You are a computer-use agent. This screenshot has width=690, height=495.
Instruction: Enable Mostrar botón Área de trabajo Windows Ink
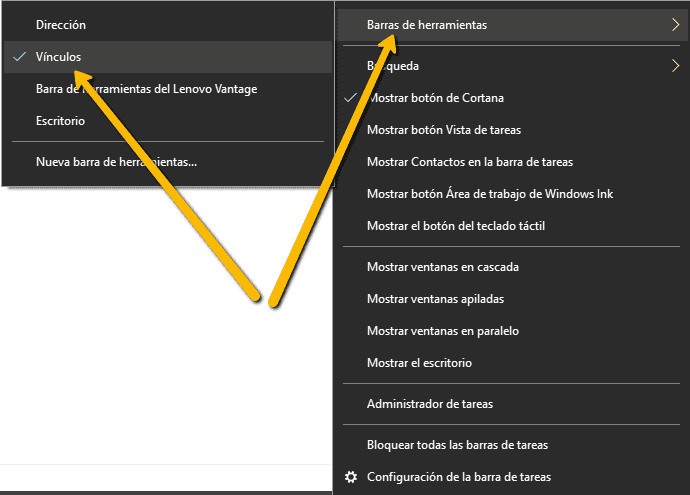coord(513,194)
